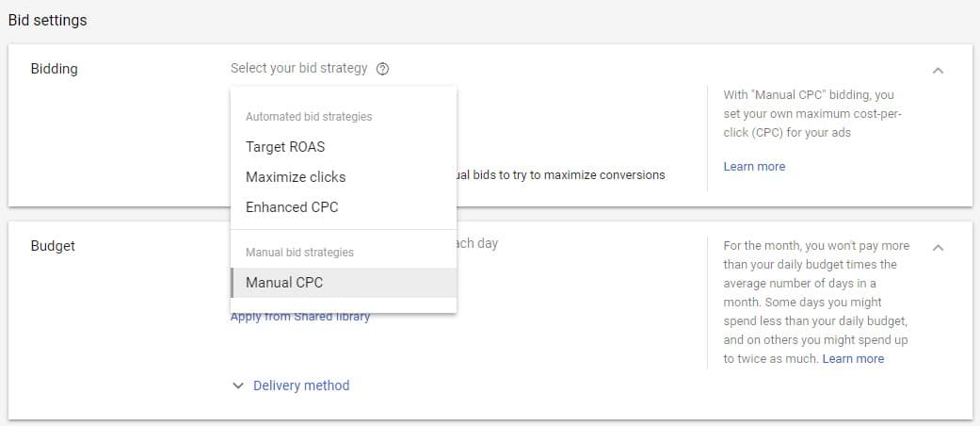Viewport: 980px width, 426px height.
Task: Collapse the Bidding section with its chevron
Action: (x=938, y=71)
